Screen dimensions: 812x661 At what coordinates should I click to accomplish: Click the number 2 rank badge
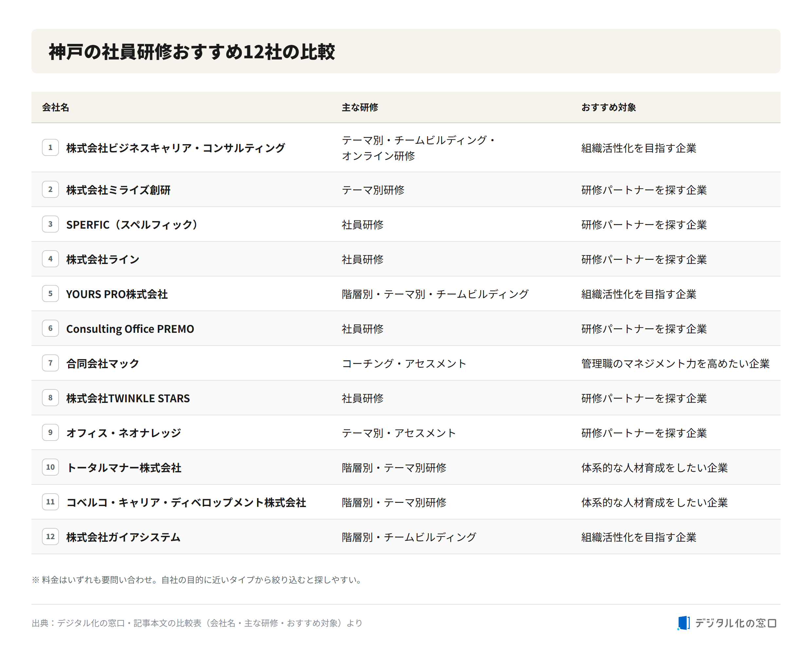(x=50, y=189)
